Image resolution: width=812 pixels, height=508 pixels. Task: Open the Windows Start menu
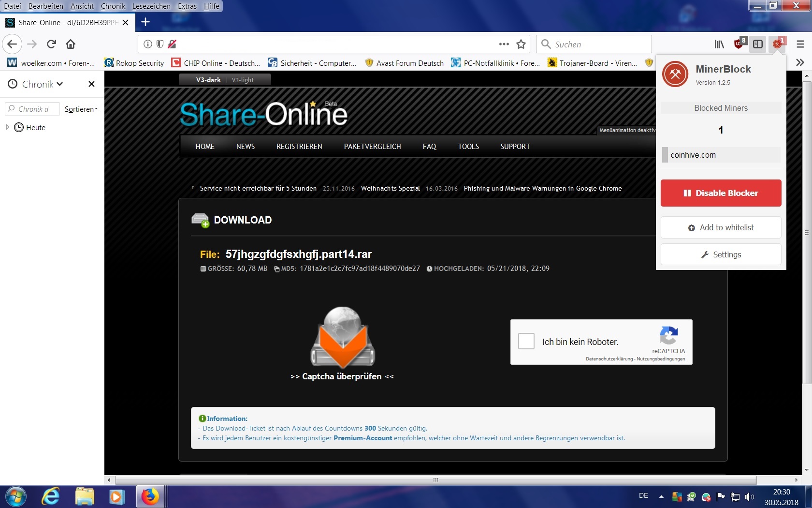(16, 497)
